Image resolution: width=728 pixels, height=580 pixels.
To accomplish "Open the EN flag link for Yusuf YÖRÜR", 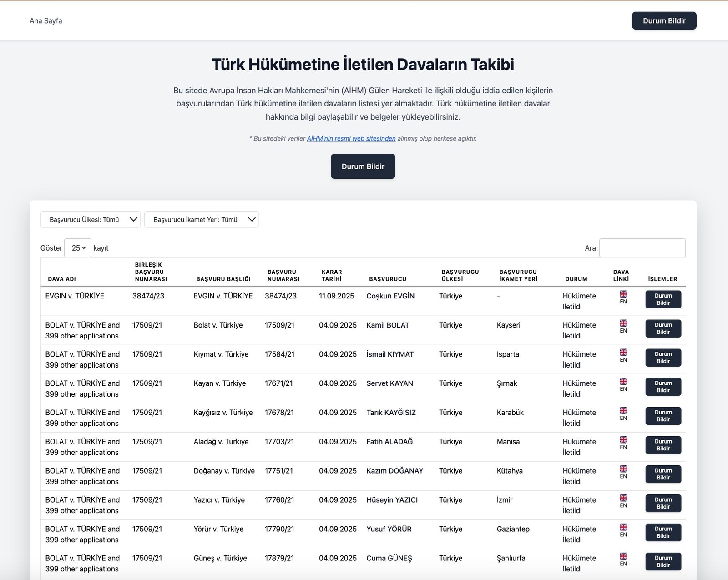I will 623,530.
